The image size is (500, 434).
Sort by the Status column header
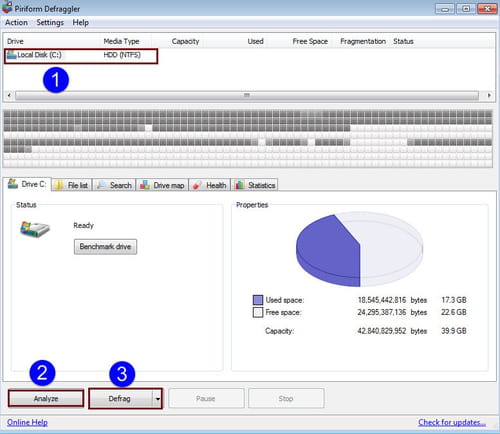[403, 41]
